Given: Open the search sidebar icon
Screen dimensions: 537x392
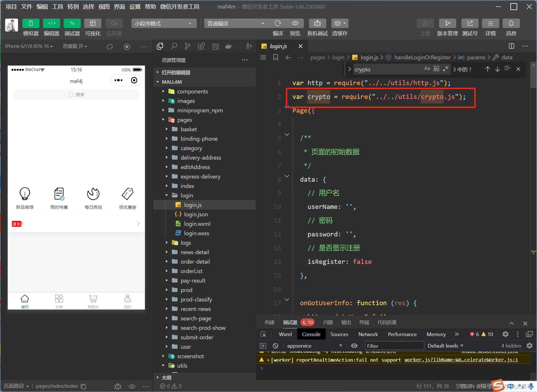Looking at the screenshot, I should coord(174,46).
